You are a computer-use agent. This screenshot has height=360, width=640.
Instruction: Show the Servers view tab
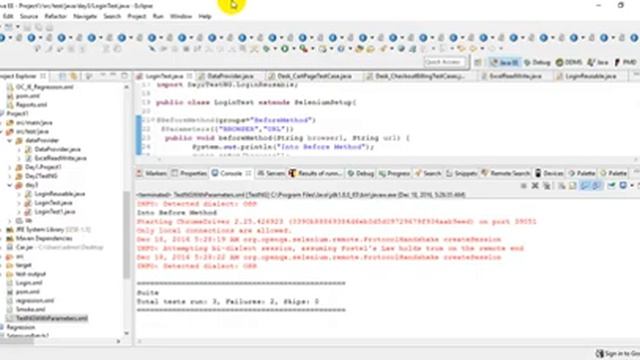271,173
